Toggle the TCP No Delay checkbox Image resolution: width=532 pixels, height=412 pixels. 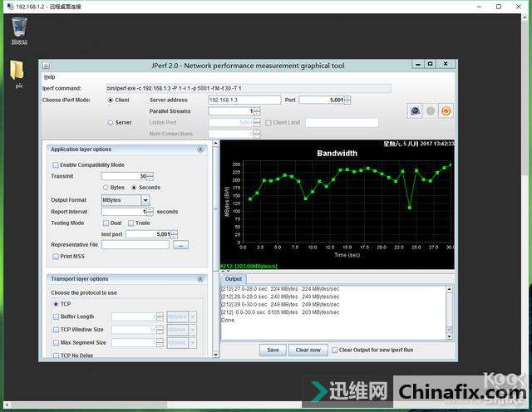point(57,355)
